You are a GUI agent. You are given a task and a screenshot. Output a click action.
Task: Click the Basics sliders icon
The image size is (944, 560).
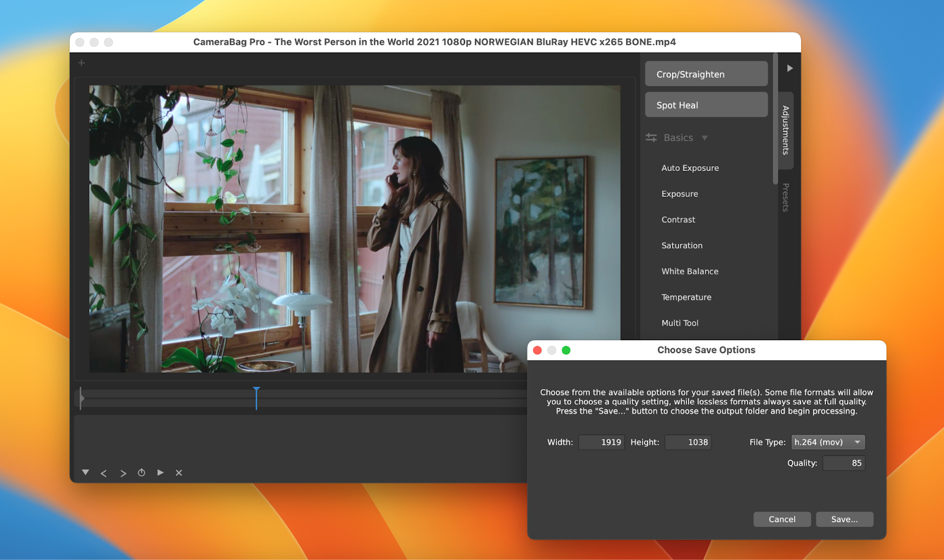651,137
